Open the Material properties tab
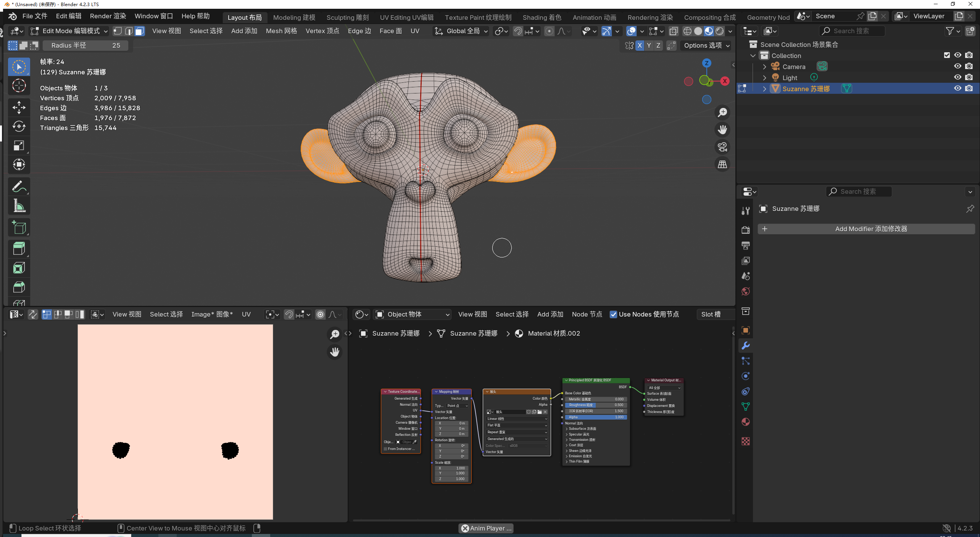The image size is (980, 537). (x=745, y=422)
